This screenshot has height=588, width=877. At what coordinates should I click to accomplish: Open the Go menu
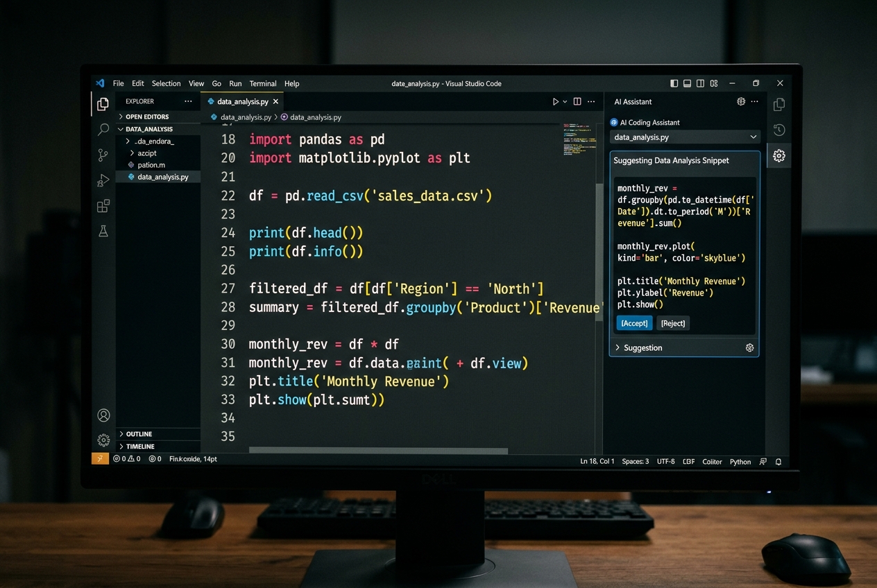click(x=216, y=83)
